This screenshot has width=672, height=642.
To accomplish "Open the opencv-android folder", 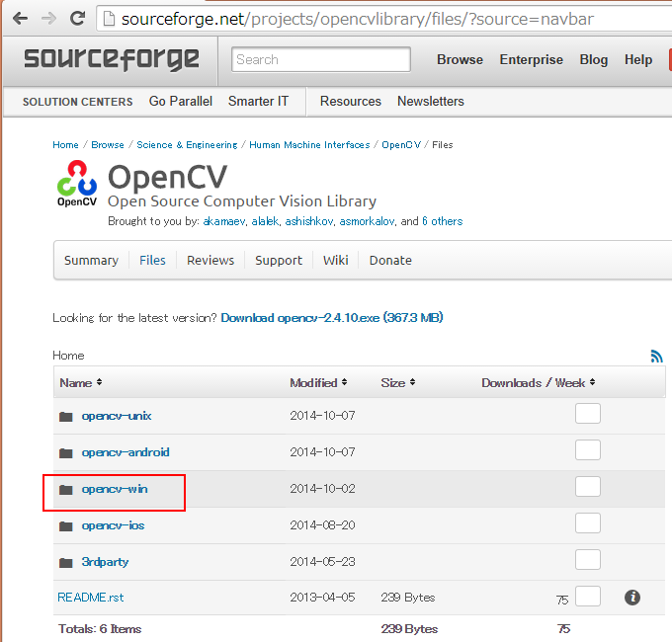I will 126,452.
